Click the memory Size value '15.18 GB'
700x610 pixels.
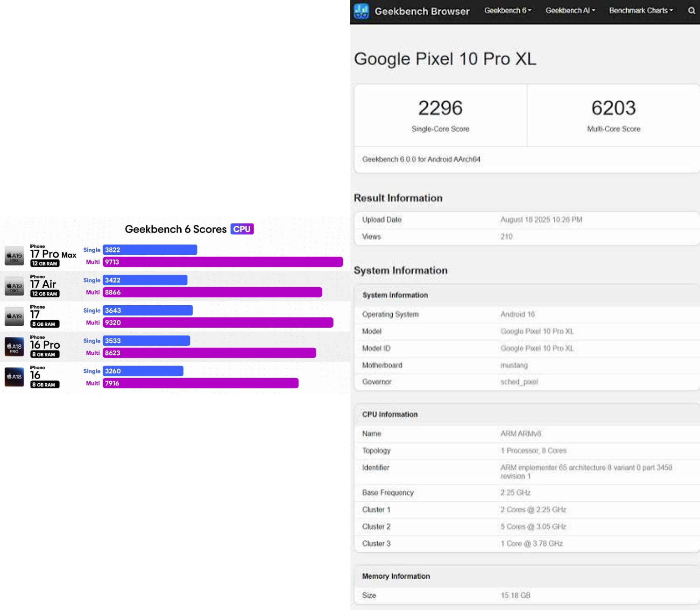coord(516,596)
